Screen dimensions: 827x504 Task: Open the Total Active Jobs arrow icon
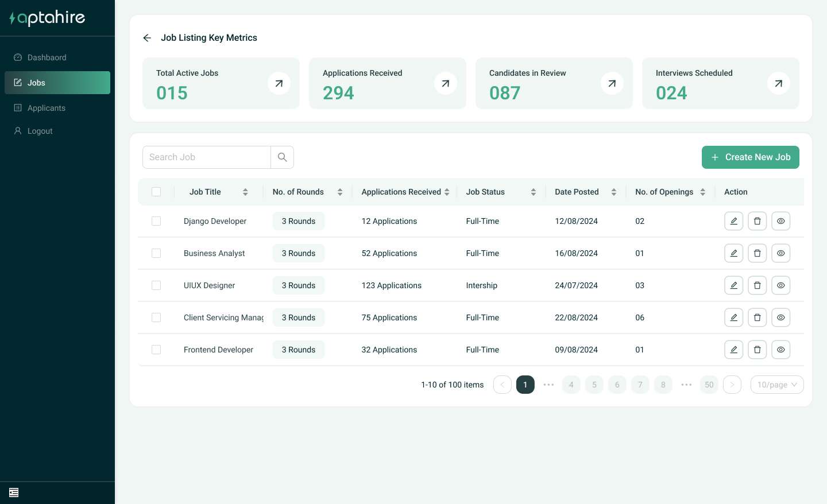(x=279, y=84)
